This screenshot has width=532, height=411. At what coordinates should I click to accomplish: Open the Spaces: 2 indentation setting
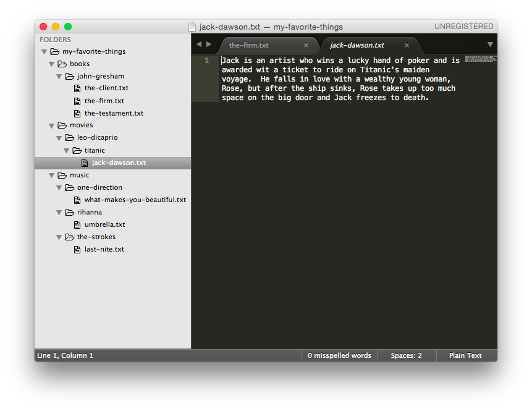406,355
